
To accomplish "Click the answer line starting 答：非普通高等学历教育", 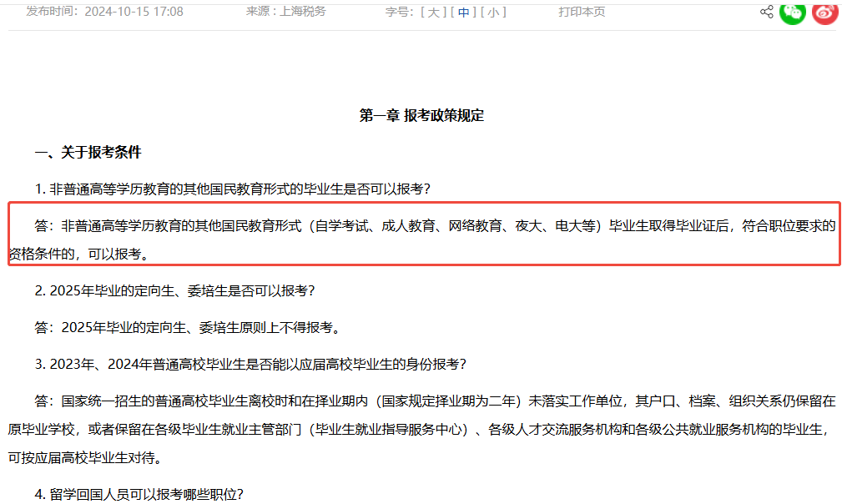I will click(x=435, y=226).
